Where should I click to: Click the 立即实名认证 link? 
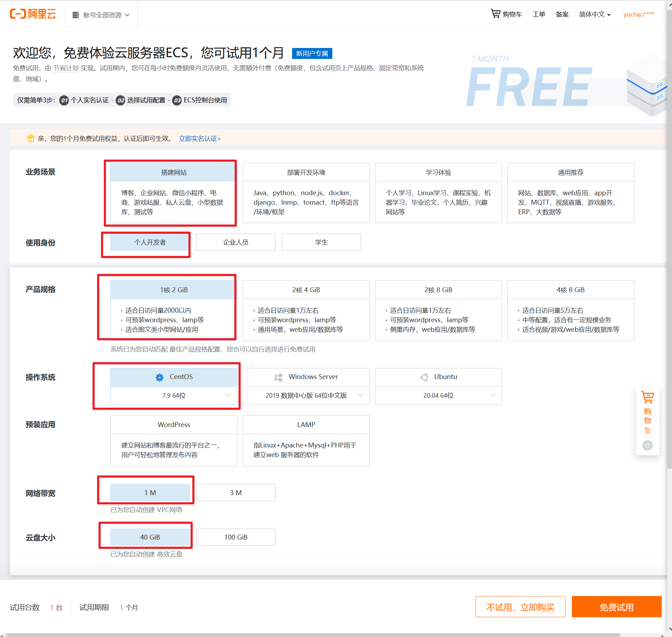point(200,139)
